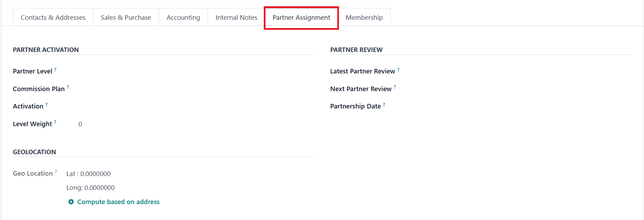Click the Activation help question mark icon
Image resolution: width=644 pixels, height=220 pixels.
pos(46,104)
